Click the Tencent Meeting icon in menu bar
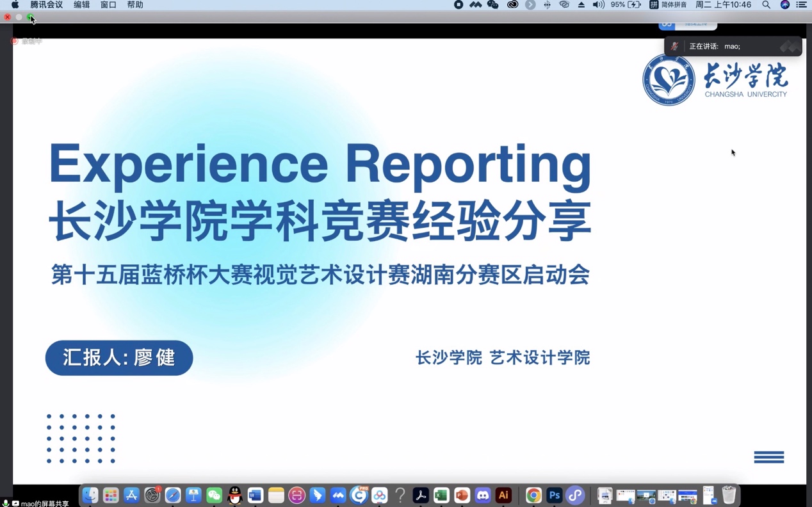The width and height of the screenshot is (812, 507). click(x=475, y=4)
